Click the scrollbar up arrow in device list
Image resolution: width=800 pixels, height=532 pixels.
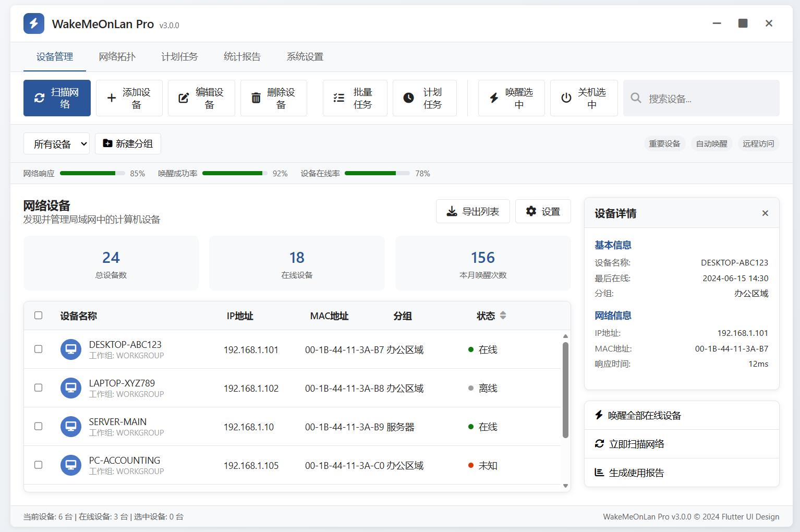(565, 336)
